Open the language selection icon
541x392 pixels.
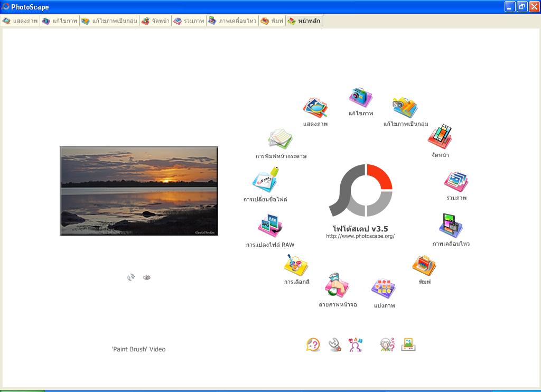coord(356,345)
